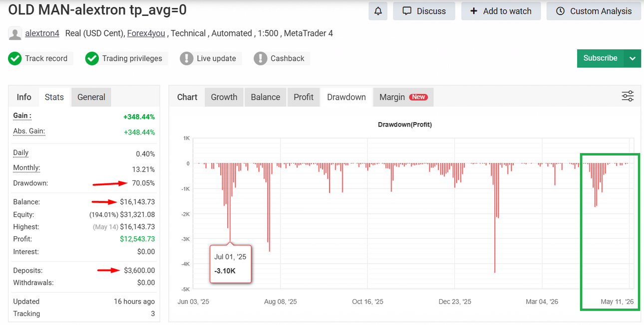Image resolution: width=644 pixels, height=325 pixels.
Task: Click the OLD MAN-alextron page title
Action: click(97, 10)
